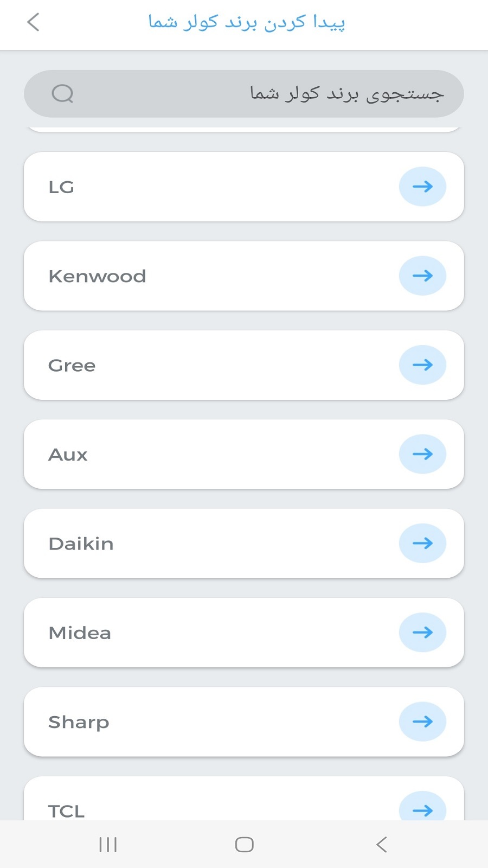
Task: Select the Midea brand label
Action: pyautogui.click(x=80, y=633)
